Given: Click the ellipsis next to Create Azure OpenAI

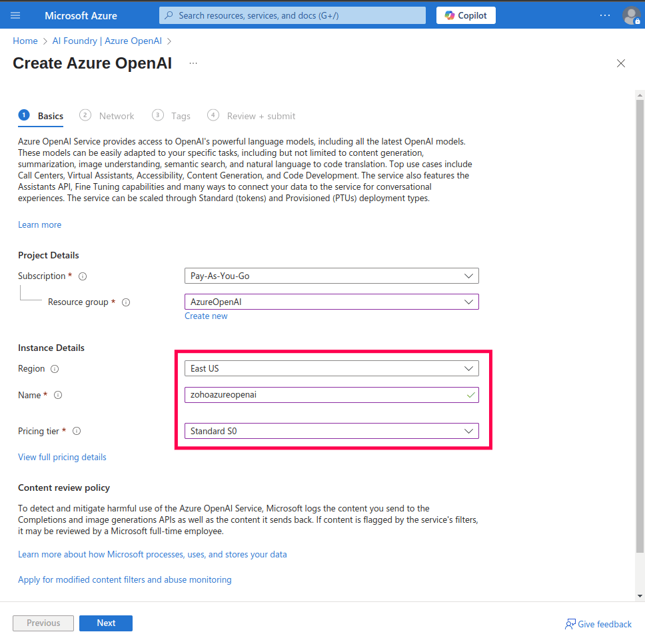Looking at the screenshot, I should pos(193,63).
